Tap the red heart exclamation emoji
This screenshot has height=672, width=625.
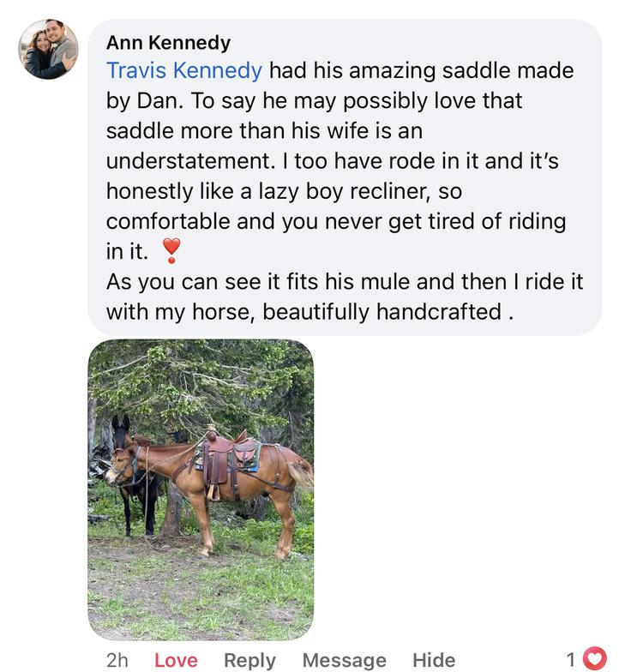[x=171, y=249]
